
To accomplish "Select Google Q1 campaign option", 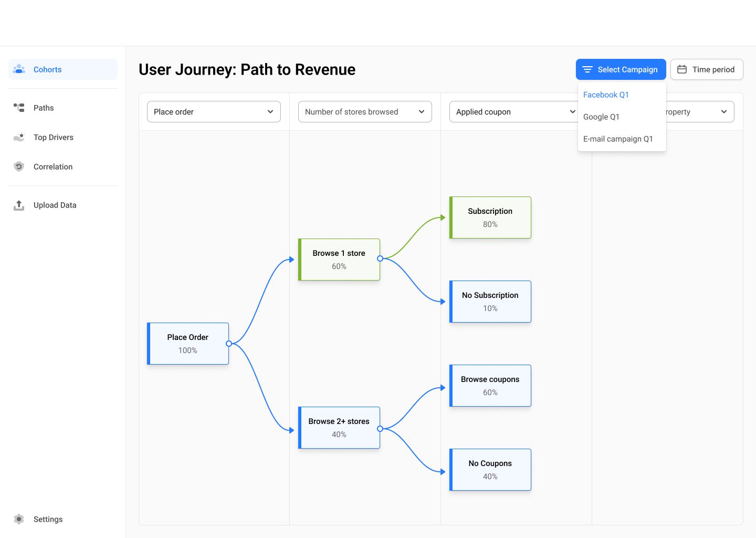I will pyautogui.click(x=602, y=117).
